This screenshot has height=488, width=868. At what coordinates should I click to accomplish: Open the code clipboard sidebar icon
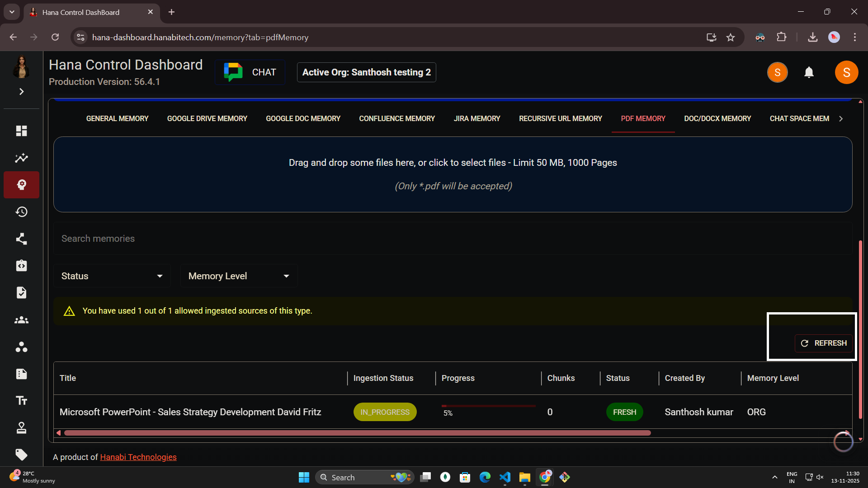pos(21,266)
